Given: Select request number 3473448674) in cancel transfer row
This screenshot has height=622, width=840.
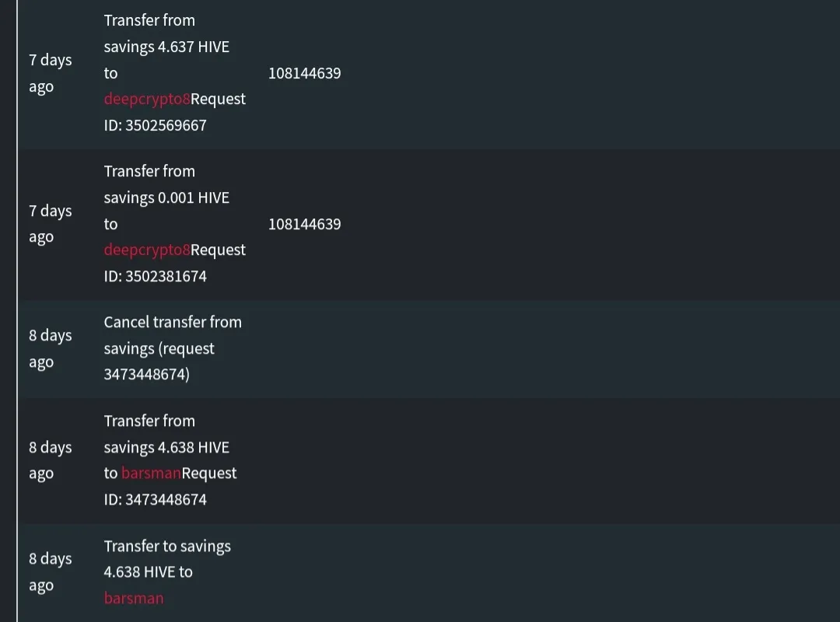Looking at the screenshot, I should pyautogui.click(x=147, y=375).
